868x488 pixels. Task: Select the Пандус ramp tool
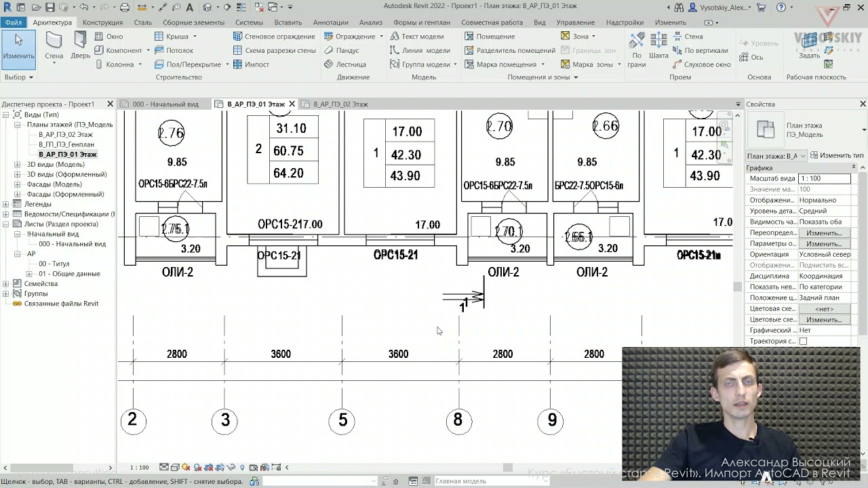coord(341,50)
